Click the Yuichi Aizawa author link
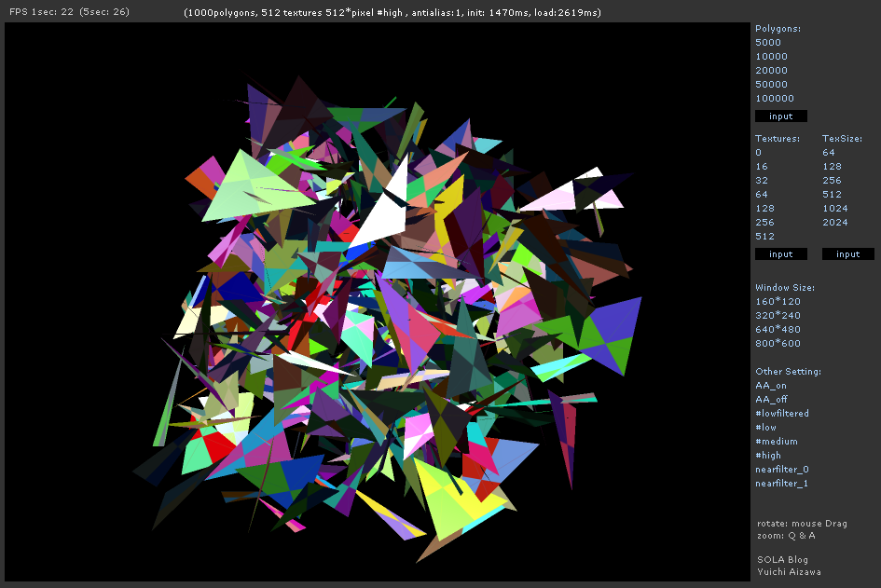The width and height of the screenshot is (881, 588). point(789,572)
